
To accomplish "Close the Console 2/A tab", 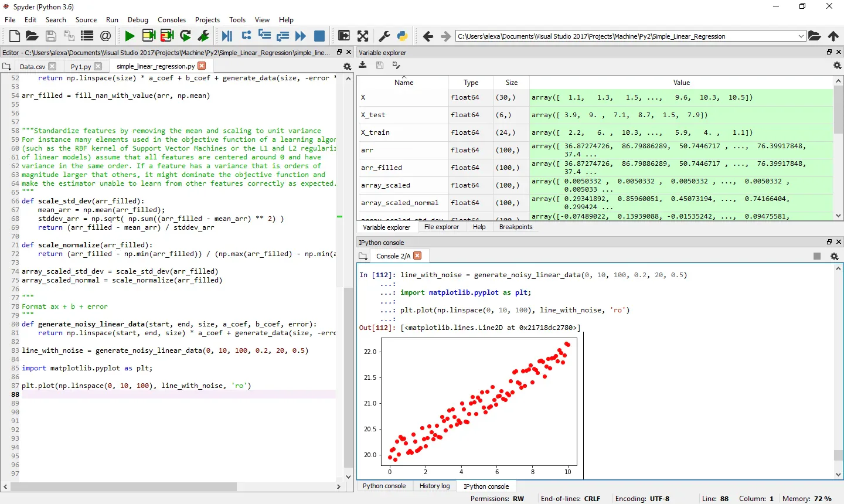I will pyautogui.click(x=417, y=256).
